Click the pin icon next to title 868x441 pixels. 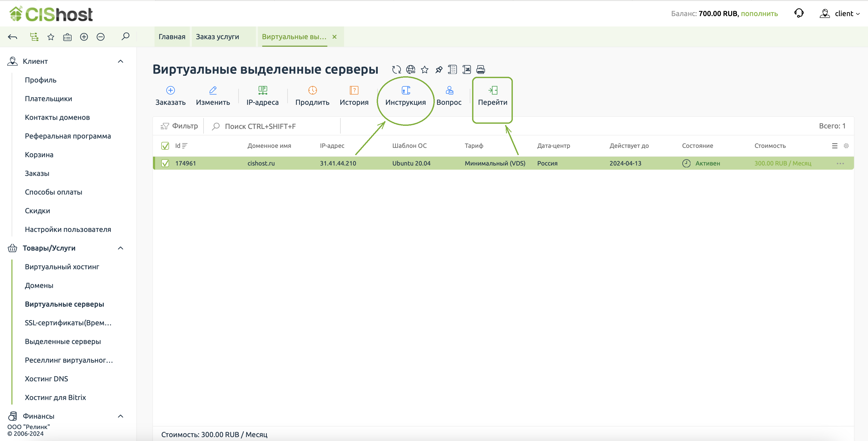coord(438,70)
